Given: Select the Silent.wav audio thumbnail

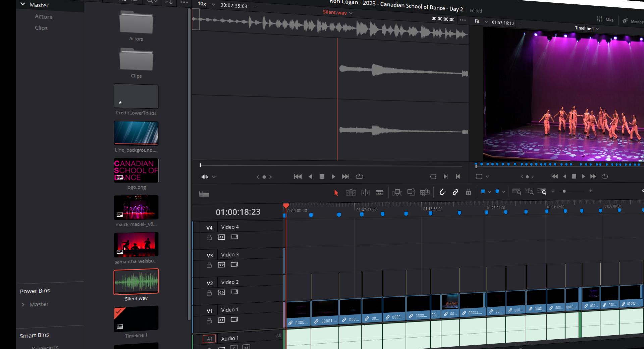Looking at the screenshot, I should pos(136,281).
